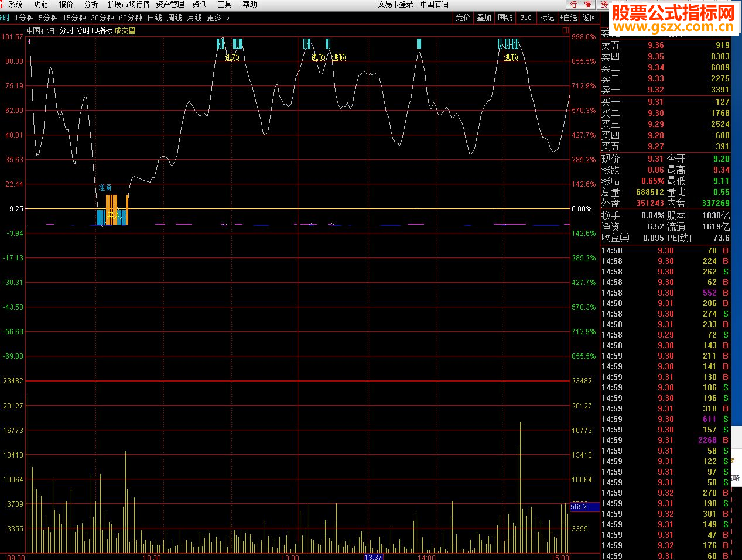Click the 股本 value 1830亿
The height and width of the screenshot is (560, 742).
tap(716, 215)
